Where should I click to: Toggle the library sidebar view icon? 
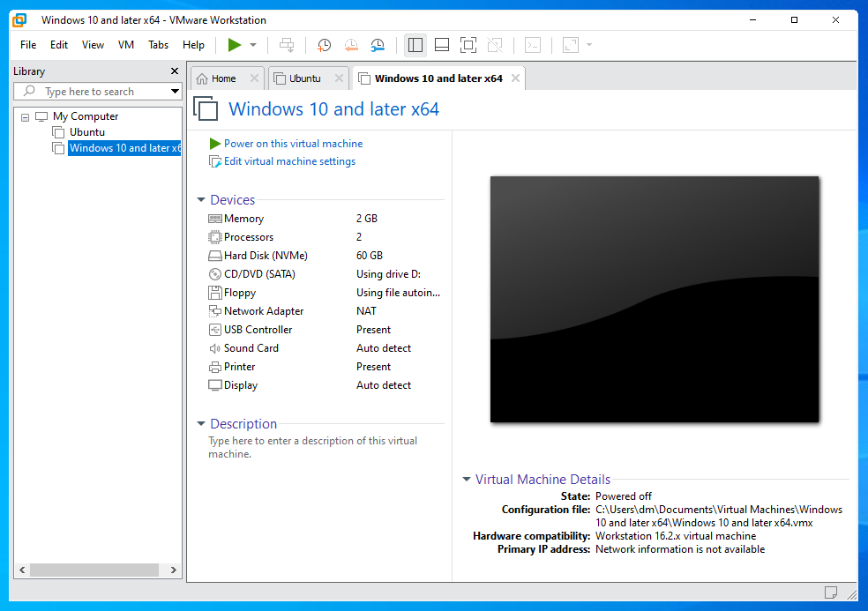[x=415, y=45]
